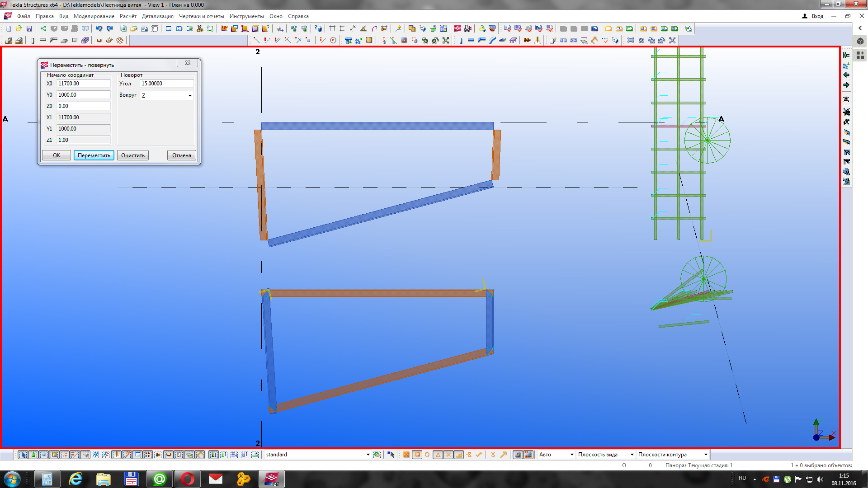Open the Плоскость вида dropdown

pyautogui.click(x=632, y=455)
